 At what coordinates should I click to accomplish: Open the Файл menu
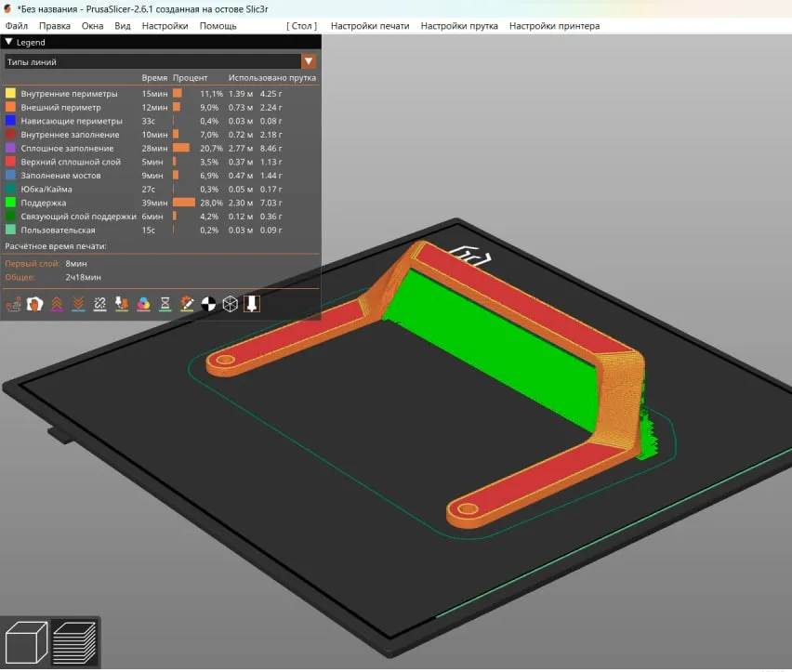click(16, 26)
